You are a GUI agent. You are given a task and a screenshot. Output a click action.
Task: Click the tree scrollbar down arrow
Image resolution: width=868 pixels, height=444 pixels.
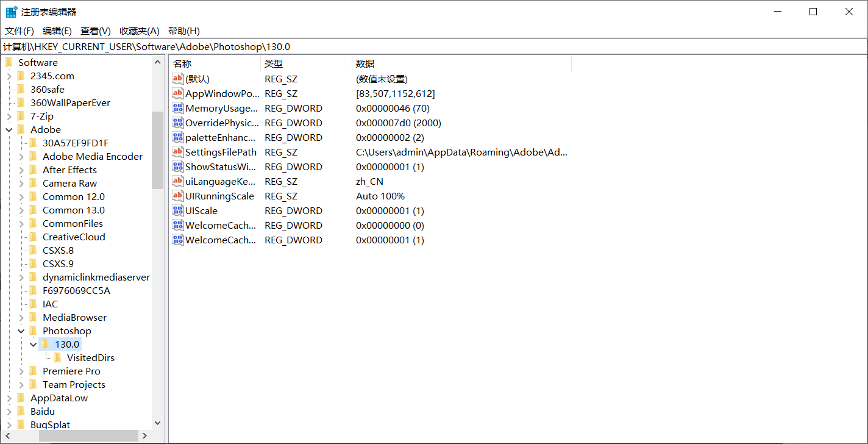(157, 423)
